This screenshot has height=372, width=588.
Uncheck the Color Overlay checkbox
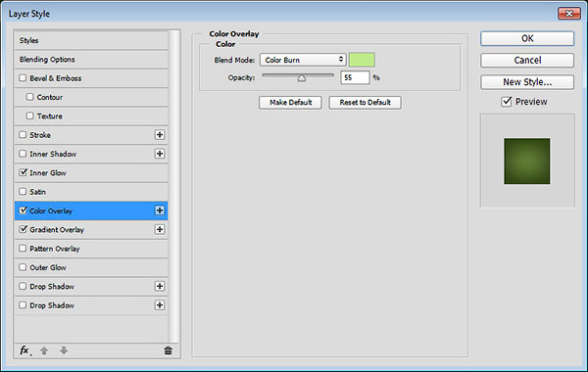click(x=23, y=210)
